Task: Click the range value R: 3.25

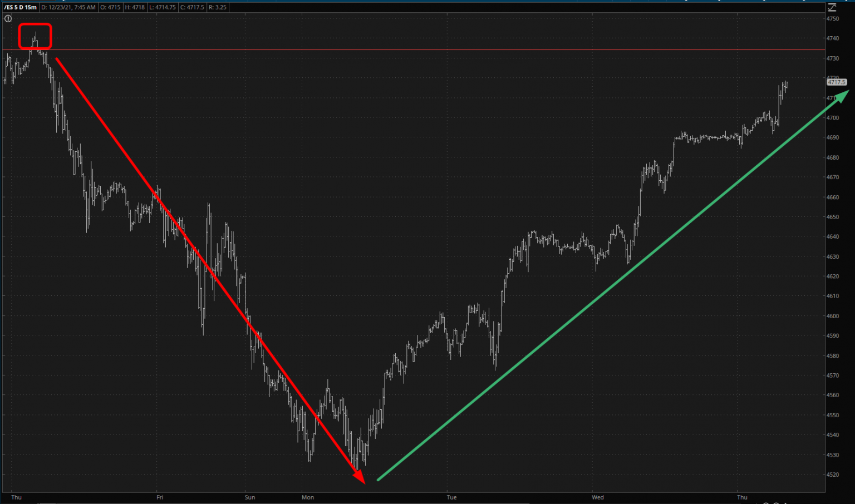Action: click(x=218, y=7)
